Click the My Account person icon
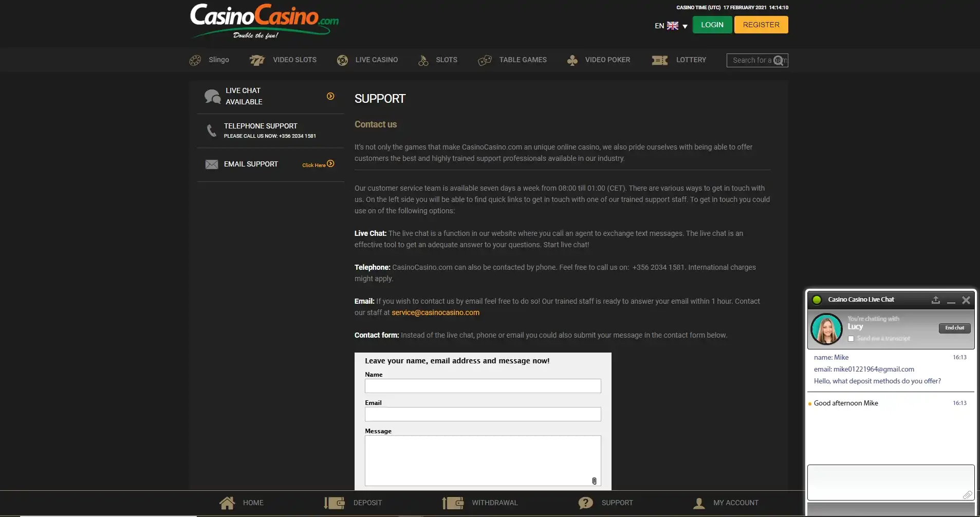Image resolution: width=980 pixels, height=517 pixels. 699,503
